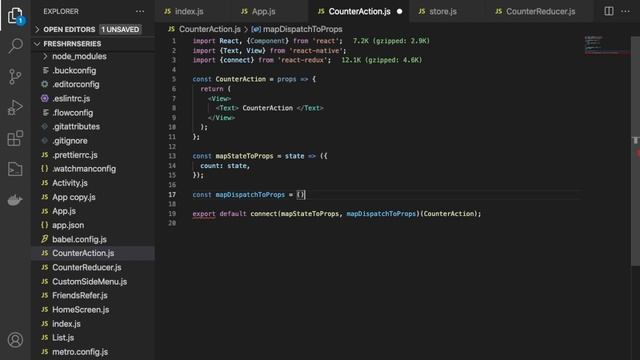Click the 'export' keyword on line 19
This screenshot has width=640, height=360.
[204, 214]
